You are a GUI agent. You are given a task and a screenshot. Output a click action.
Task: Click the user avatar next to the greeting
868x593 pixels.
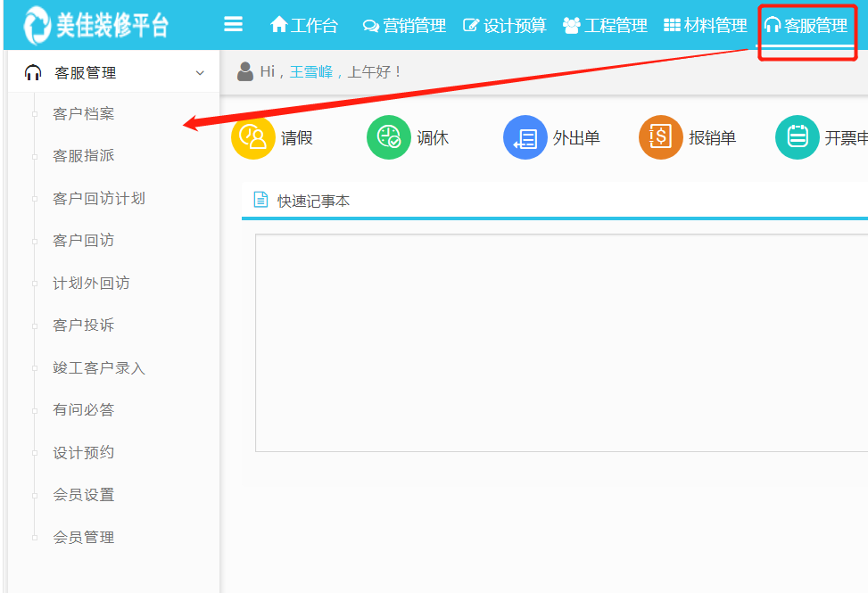point(244,70)
